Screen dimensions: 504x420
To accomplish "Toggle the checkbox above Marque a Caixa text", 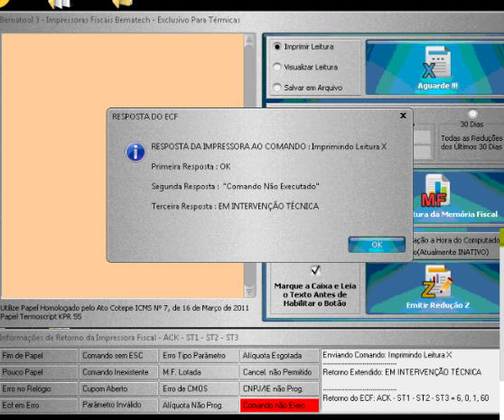I will pyautogui.click(x=315, y=270).
